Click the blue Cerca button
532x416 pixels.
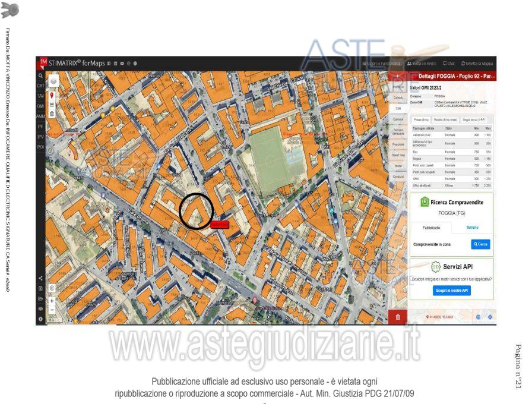[x=480, y=244]
